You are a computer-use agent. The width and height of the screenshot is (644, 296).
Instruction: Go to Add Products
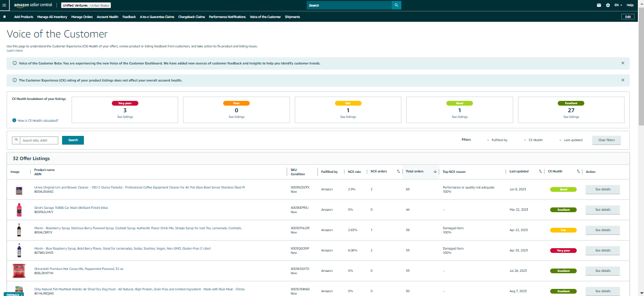click(x=24, y=17)
